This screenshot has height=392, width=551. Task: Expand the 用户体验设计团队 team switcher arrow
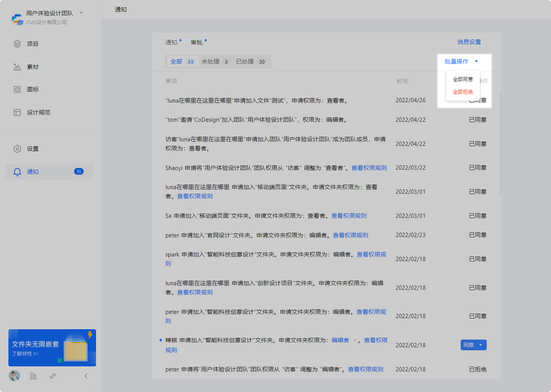pyautogui.click(x=81, y=13)
